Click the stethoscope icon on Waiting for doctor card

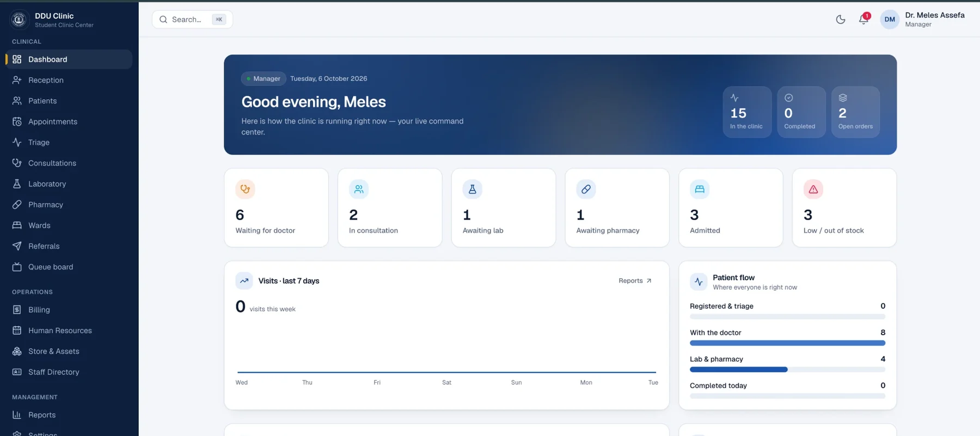tap(245, 189)
